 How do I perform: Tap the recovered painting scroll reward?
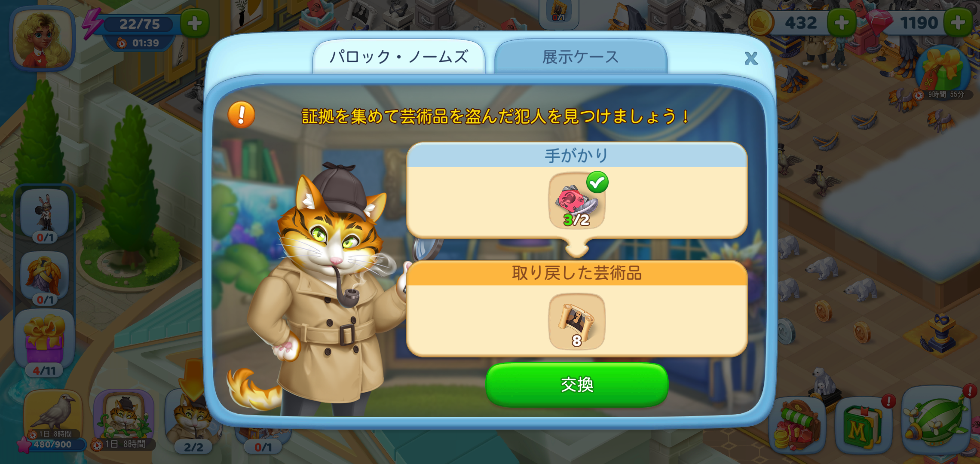[577, 321]
